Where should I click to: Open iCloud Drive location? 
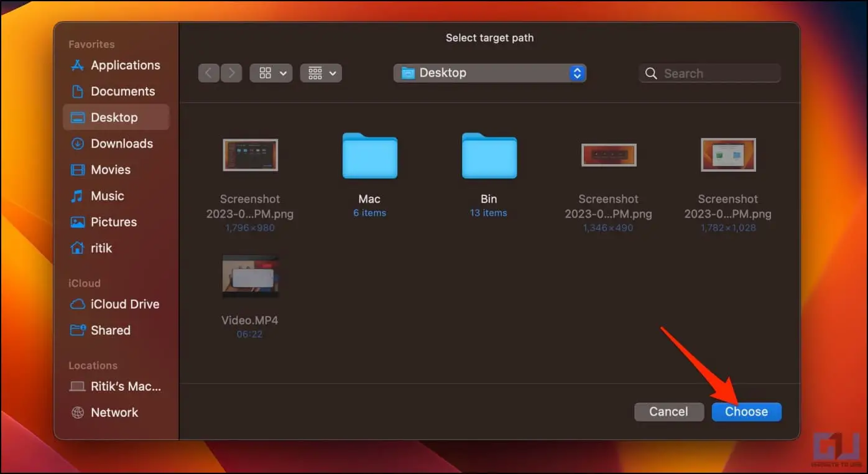(124, 304)
